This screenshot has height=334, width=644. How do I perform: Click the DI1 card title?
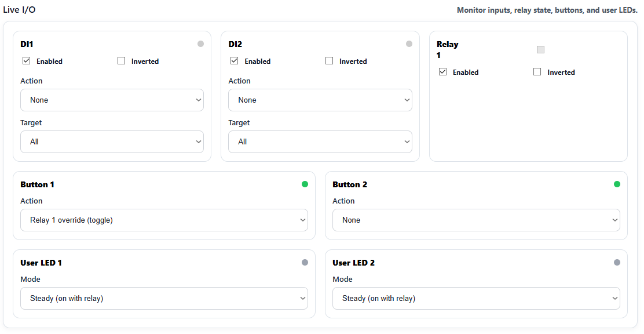(x=27, y=44)
